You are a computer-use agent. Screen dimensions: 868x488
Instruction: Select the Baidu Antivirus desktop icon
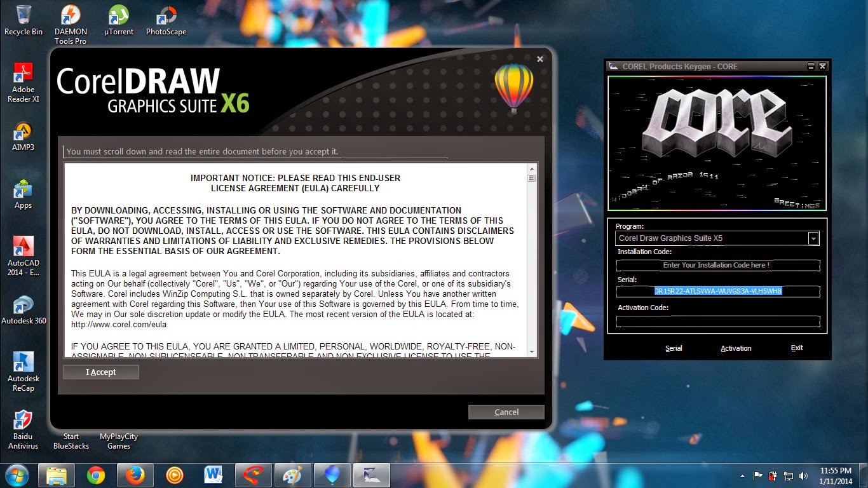[24, 430]
